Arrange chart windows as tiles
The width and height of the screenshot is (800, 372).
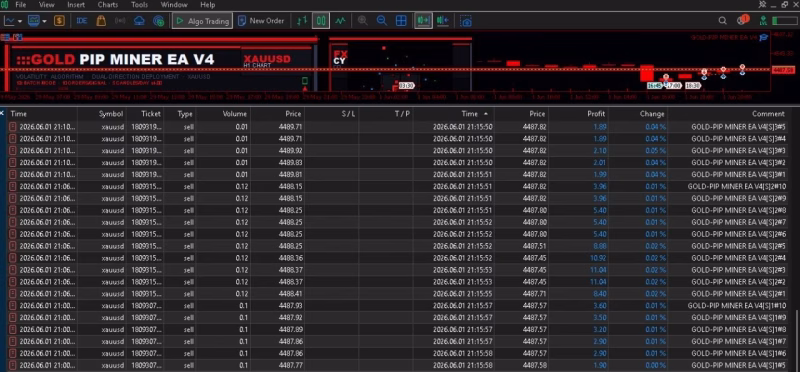tap(401, 21)
